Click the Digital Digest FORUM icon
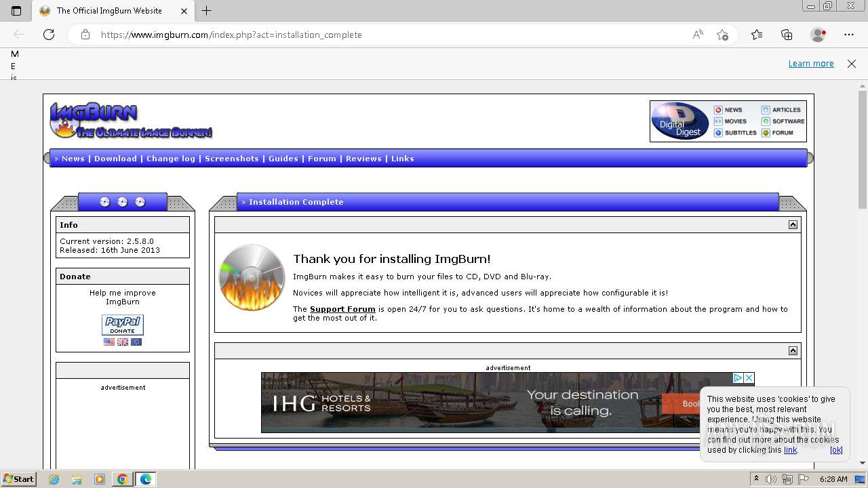Viewport: 868px width, 488px height. point(766,133)
